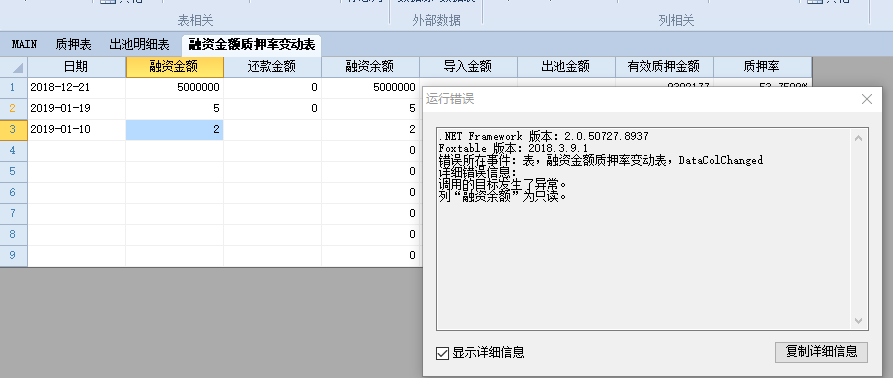The height and width of the screenshot is (378, 893).
Task: Click 还款金额 cell in row 2
Action: (272, 109)
